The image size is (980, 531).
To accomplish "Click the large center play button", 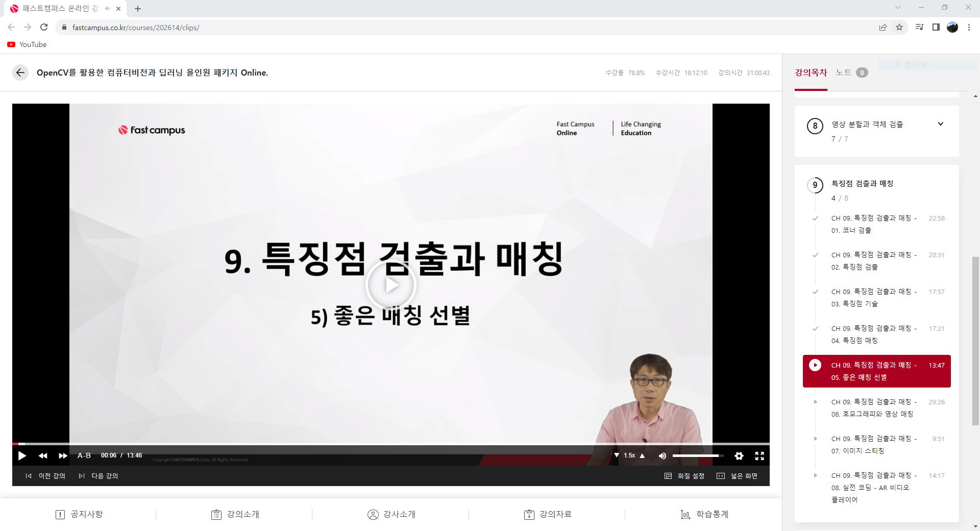I will click(x=391, y=285).
